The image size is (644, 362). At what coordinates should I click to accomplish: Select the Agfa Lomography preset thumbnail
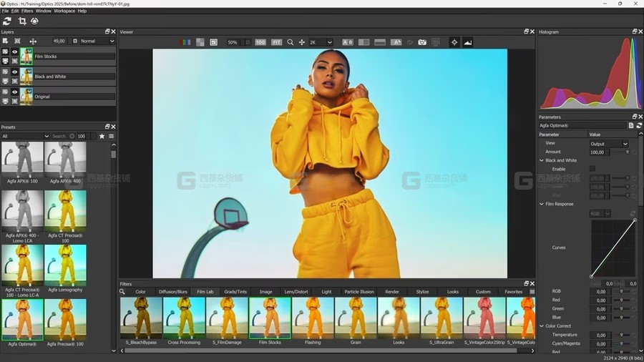[x=65, y=265]
